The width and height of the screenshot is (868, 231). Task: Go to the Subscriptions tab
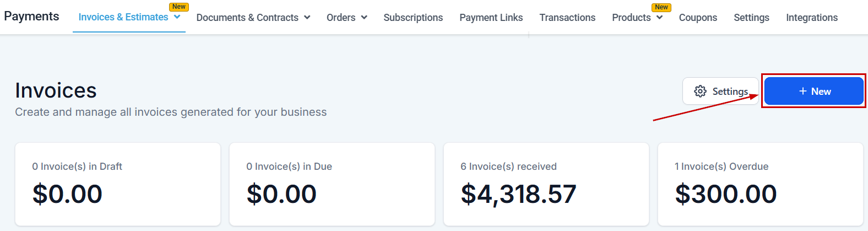tap(413, 18)
